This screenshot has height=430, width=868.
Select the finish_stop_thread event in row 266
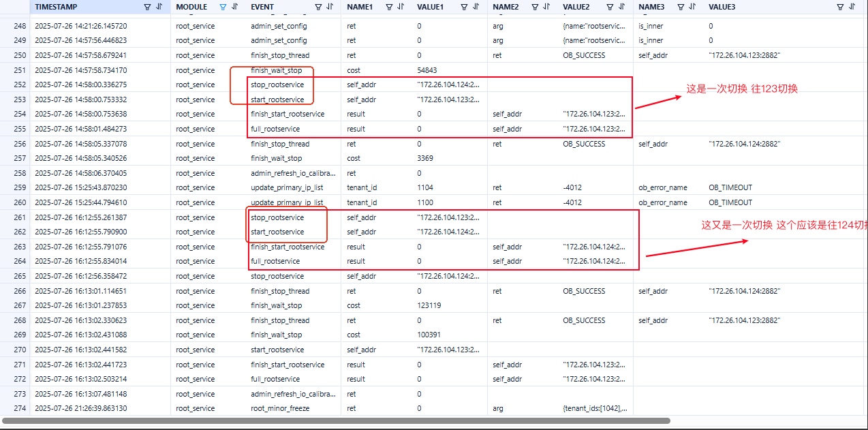[x=280, y=291]
